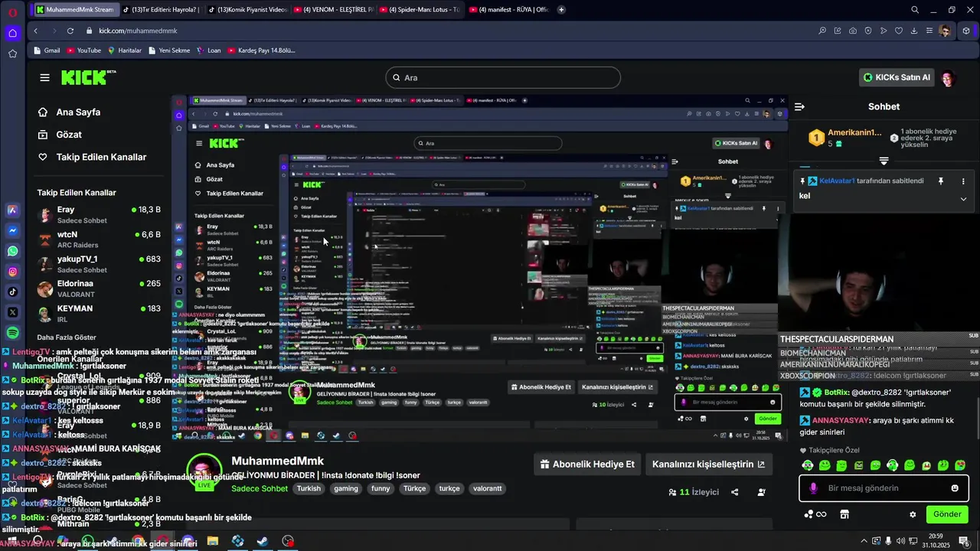Viewport: 980px width, 551px height.
Task: Open YouTube bookmark
Action: click(84, 51)
